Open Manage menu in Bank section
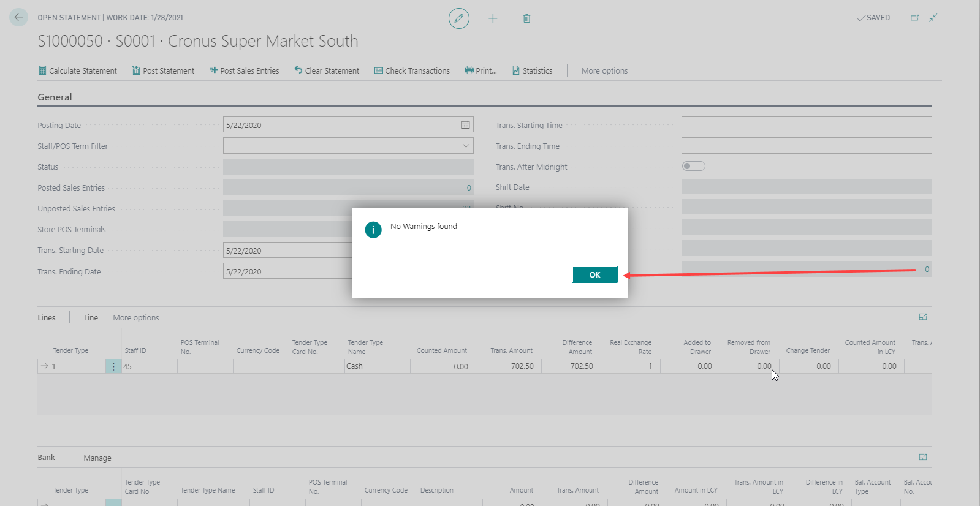This screenshot has width=980, height=506. [x=97, y=458]
